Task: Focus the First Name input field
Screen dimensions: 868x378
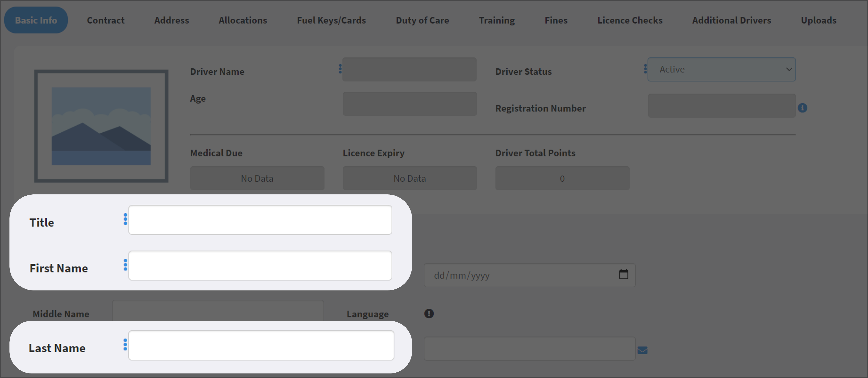Action: click(260, 265)
